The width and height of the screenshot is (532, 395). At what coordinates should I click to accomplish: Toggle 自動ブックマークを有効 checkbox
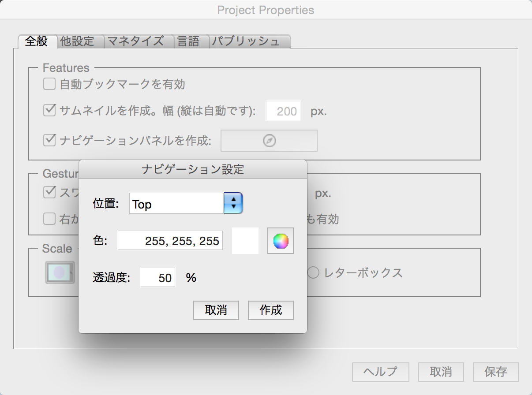[49, 84]
